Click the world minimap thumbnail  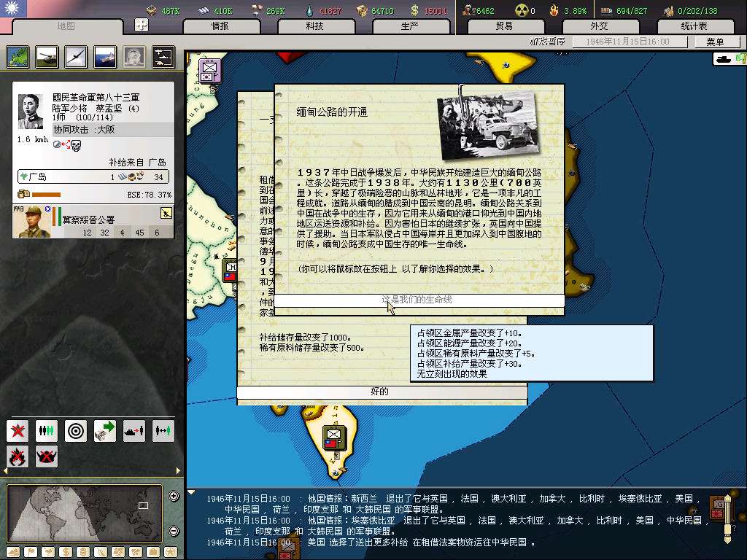[86, 513]
